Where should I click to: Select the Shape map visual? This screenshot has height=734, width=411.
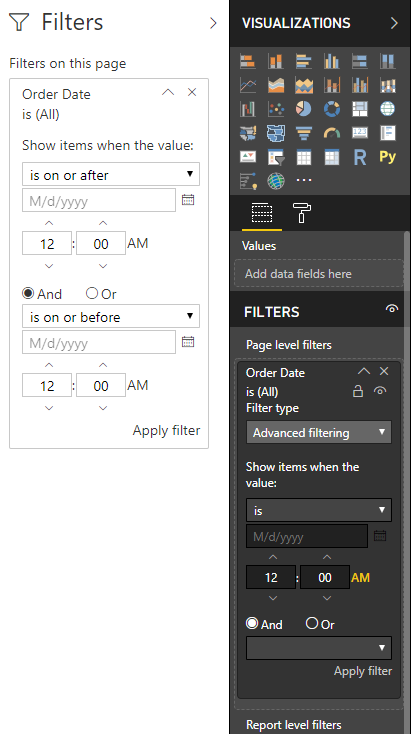(275, 133)
